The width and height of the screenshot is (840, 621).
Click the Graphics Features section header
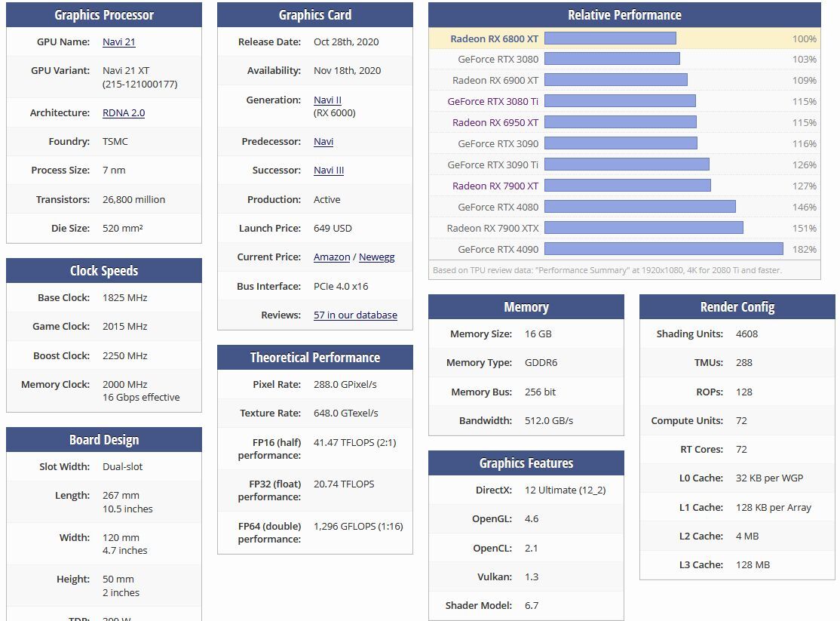click(526, 463)
